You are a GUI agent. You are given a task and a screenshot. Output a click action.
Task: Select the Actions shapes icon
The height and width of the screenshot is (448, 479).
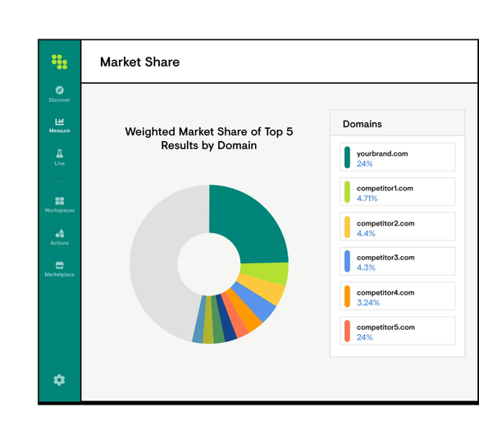[x=60, y=233]
